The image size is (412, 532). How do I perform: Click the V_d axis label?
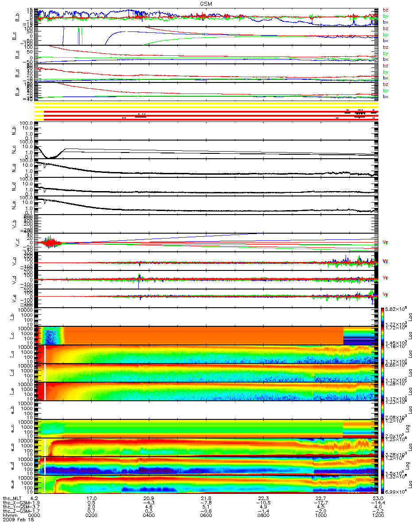click(14, 280)
